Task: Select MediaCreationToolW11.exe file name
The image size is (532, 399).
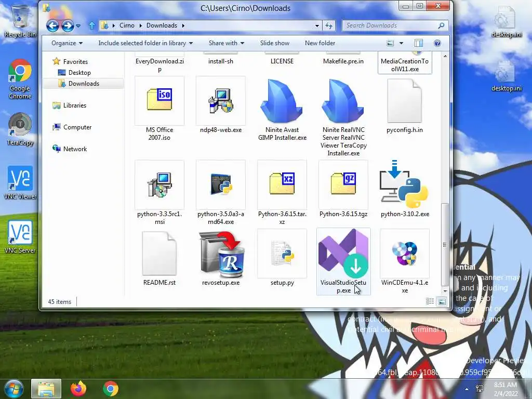Action: (x=405, y=65)
